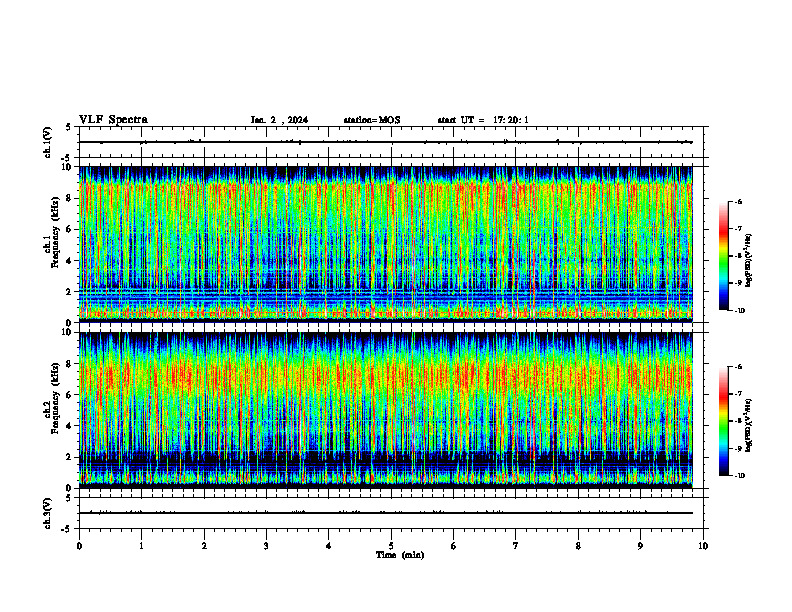Click the '-6' label on ch.1 colorbar

click(x=739, y=201)
